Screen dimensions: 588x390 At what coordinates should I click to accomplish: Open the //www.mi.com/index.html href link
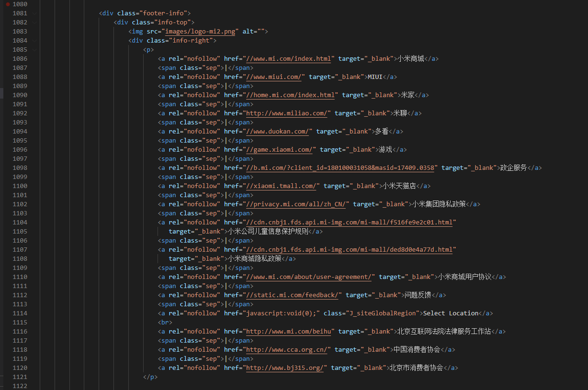click(288, 58)
